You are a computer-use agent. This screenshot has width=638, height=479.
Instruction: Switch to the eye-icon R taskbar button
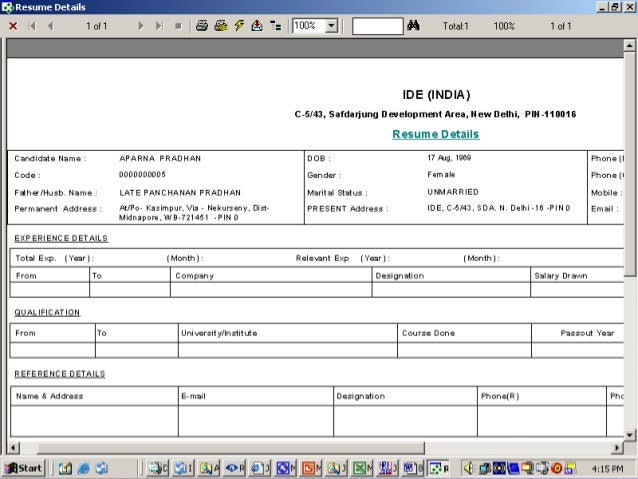point(235,469)
